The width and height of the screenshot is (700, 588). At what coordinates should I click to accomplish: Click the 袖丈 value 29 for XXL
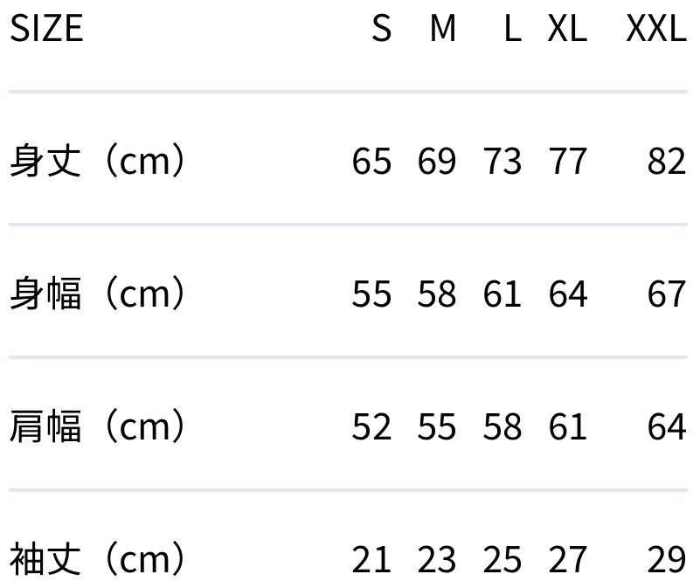pyautogui.click(x=667, y=559)
